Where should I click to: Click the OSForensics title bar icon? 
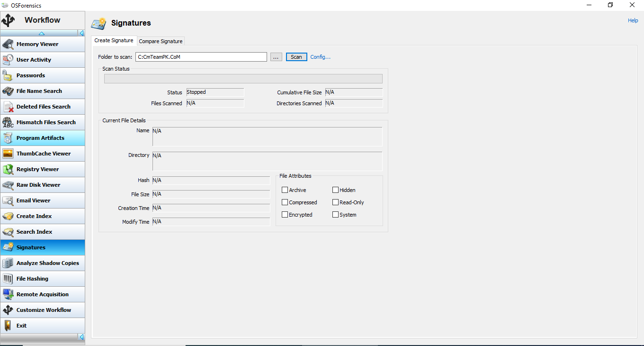[x=5, y=5]
